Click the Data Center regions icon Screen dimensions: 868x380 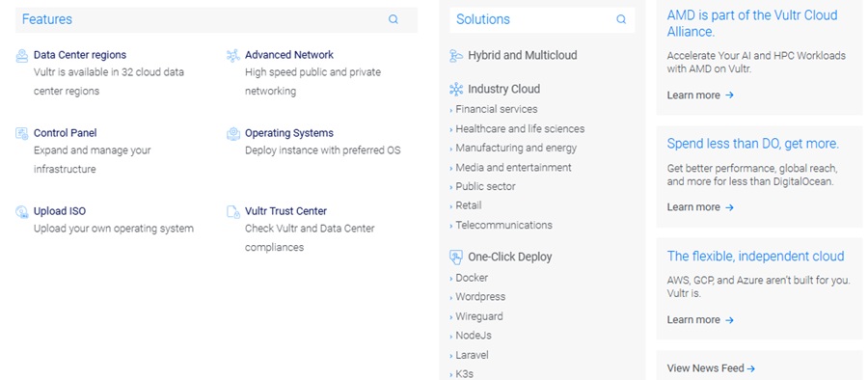21,55
